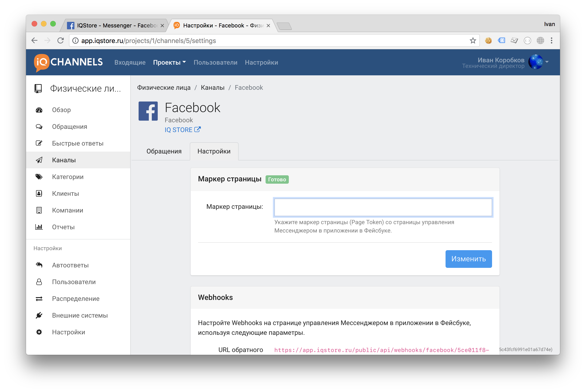Click the large Facebook channel logo
The height and width of the screenshot is (392, 586).
(x=148, y=111)
